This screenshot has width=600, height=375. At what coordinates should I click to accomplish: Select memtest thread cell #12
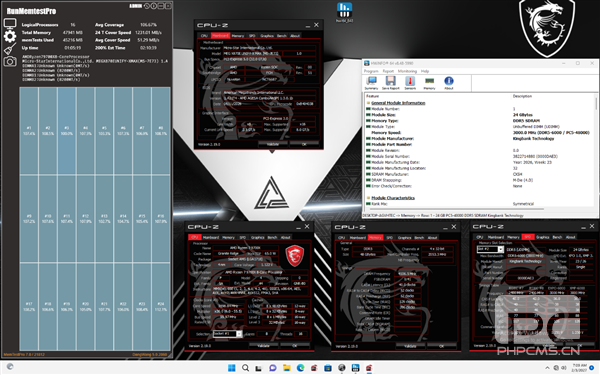click(86, 218)
